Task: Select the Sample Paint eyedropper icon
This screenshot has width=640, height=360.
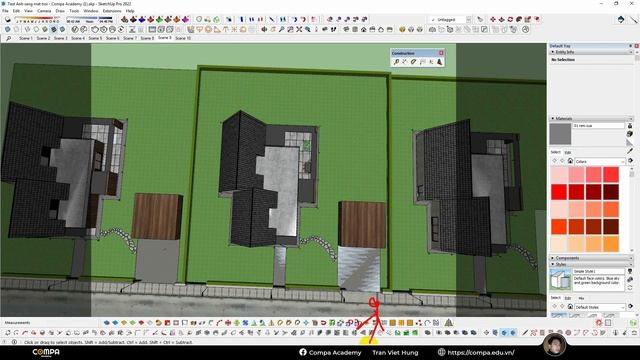Action: point(630,151)
